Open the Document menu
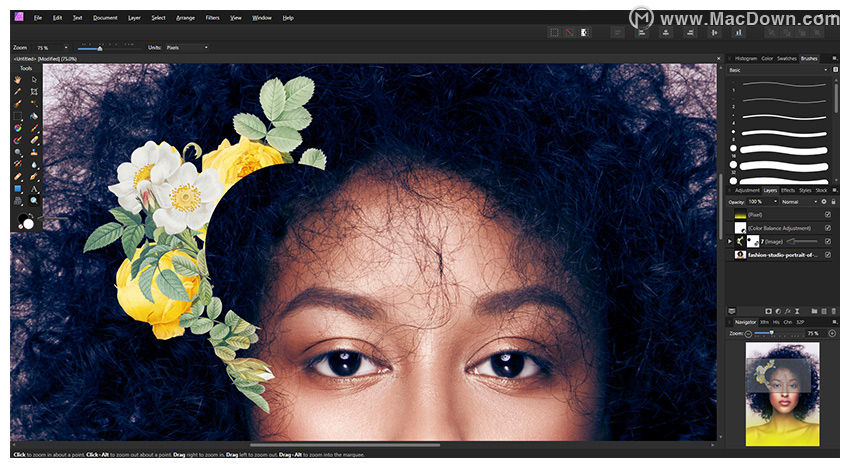 point(105,18)
